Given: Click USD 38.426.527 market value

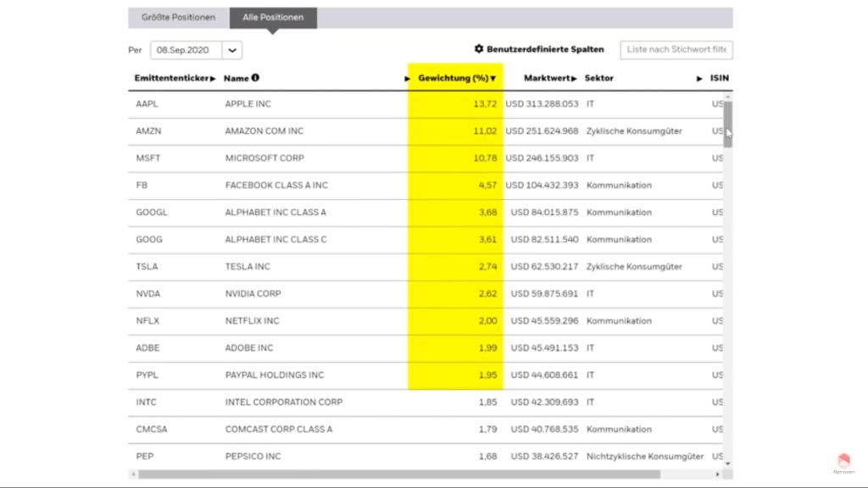Looking at the screenshot, I should click(545, 457).
